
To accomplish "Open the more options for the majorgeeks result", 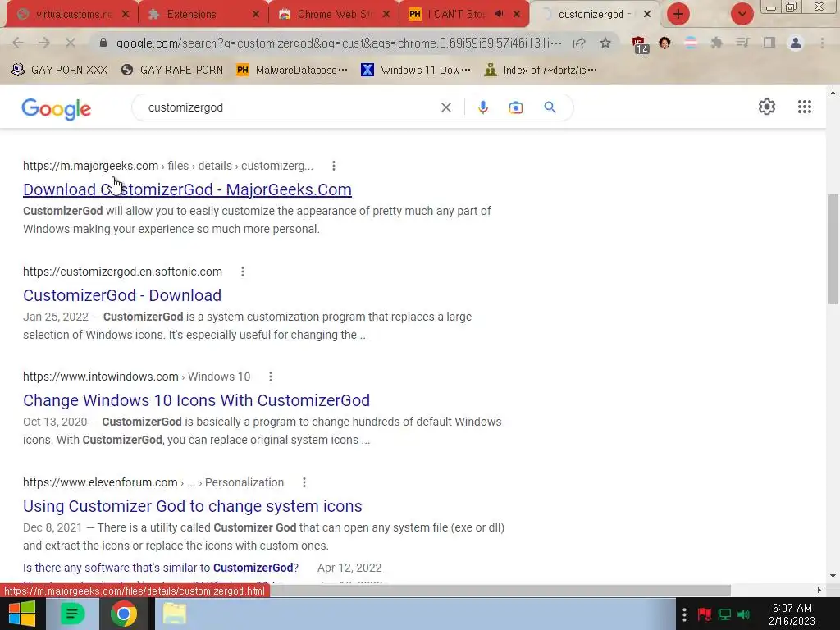I will pyautogui.click(x=334, y=166).
